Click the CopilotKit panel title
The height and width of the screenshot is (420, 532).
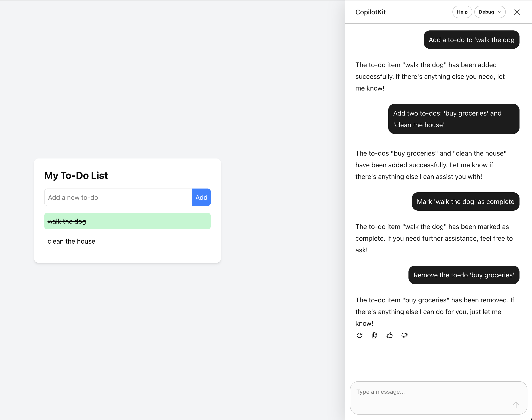coord(370,12)
